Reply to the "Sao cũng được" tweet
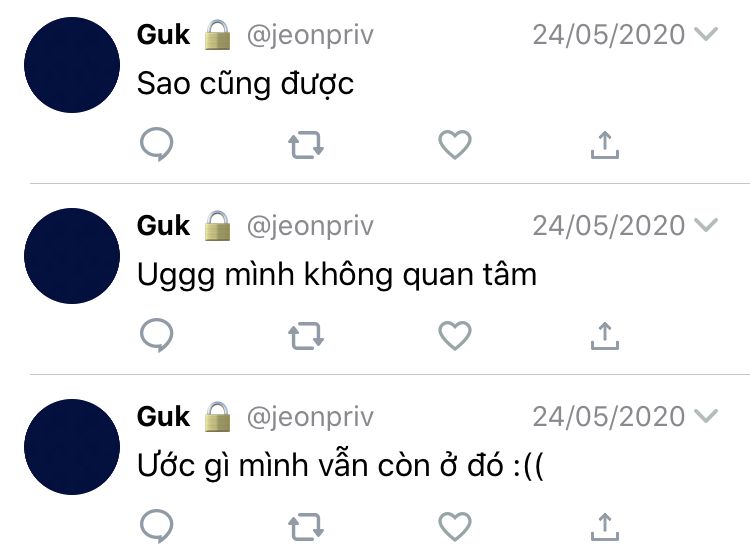The image size is (750, 550). [156, 144]
